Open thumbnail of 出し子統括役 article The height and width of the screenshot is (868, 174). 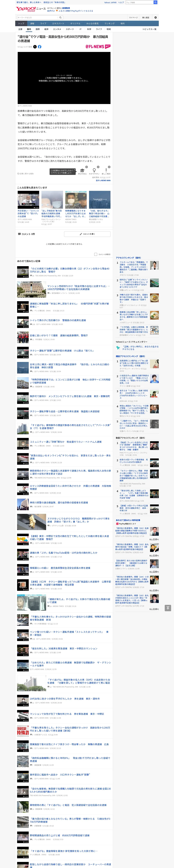coord(52,200)
